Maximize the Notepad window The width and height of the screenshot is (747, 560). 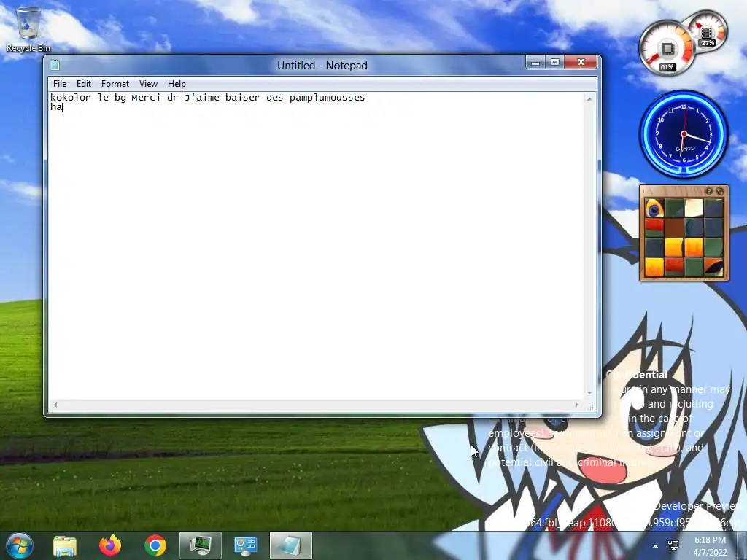coord(555,63)
